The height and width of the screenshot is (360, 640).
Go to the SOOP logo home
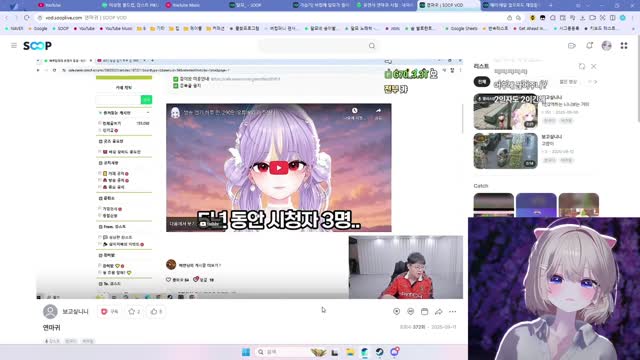[x=37, y=46]
